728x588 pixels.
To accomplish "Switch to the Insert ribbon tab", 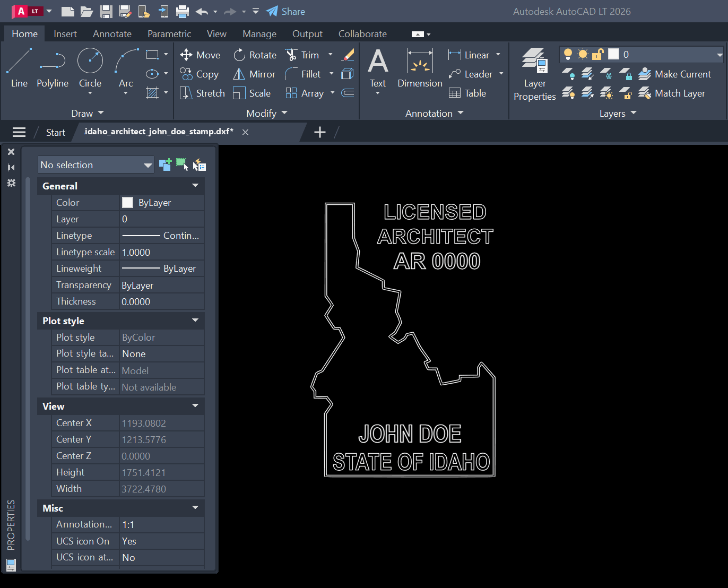I will [65, 34].
